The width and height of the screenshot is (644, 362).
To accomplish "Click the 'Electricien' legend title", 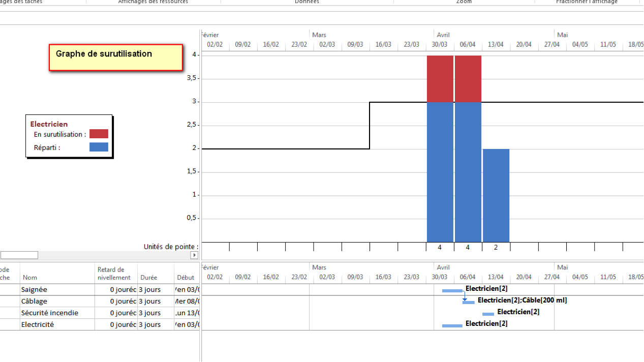I will [x=49, y=124].
